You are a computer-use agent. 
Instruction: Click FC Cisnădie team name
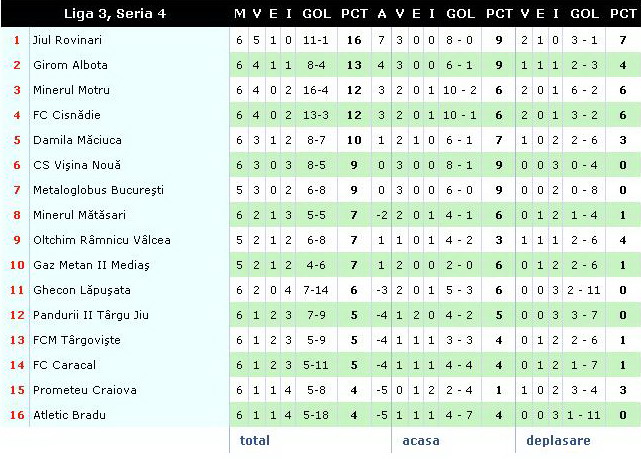(x=67, y=115)
